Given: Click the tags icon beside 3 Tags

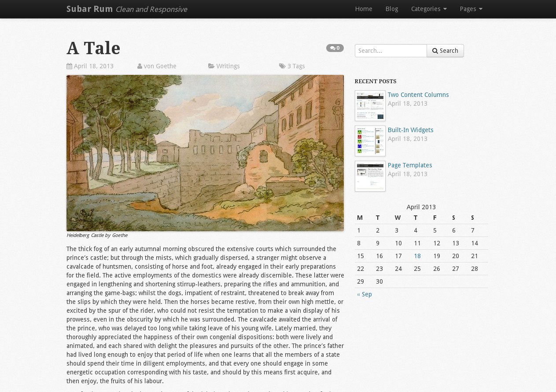Looking at the screenshot, I should [x=282, y=66].
